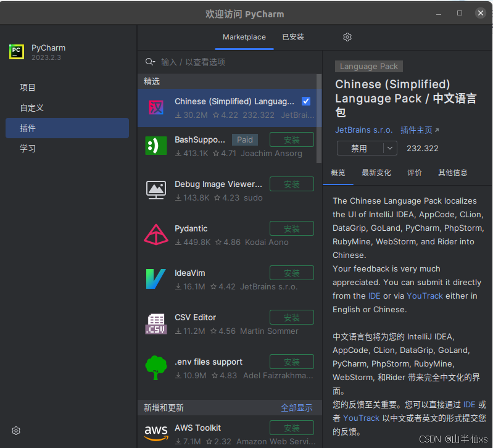
Task: Select the Chinese (Simplified) Language Pack row
Action: pos(229,108)
